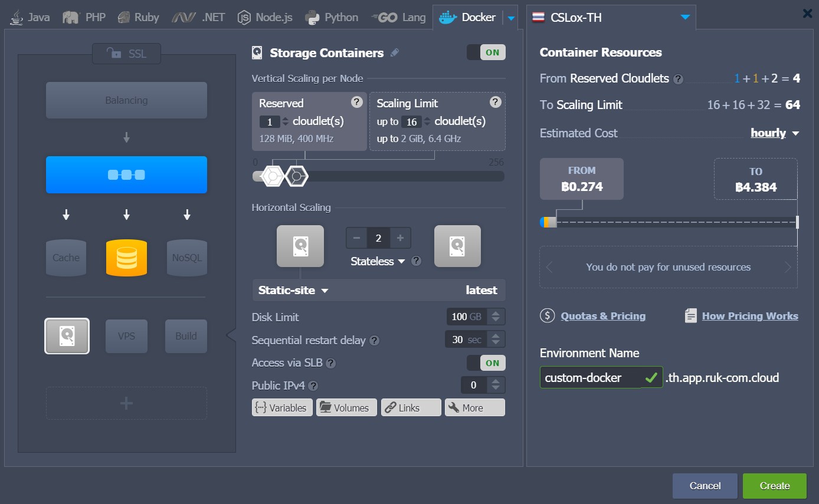
Task: Toggle SSL for the environment
Action: pyautogui.click(x=126, y=54)
